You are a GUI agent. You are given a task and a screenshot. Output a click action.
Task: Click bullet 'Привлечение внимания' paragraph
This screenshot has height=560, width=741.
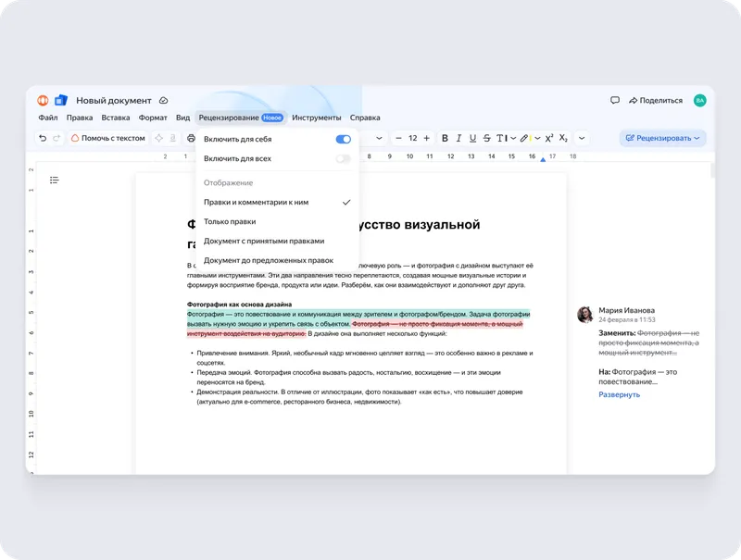364,358
